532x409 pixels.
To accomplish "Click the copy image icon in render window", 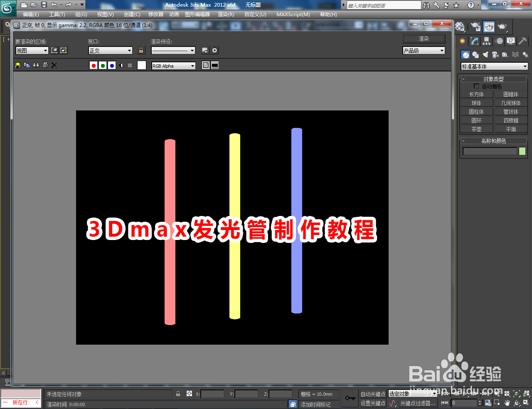I will pos(27,65).
